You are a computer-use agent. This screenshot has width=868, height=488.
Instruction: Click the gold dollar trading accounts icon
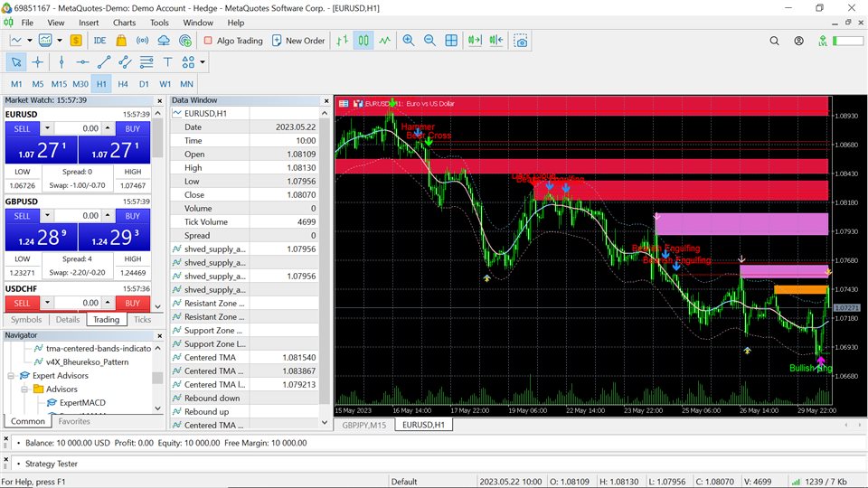point(76,41)
